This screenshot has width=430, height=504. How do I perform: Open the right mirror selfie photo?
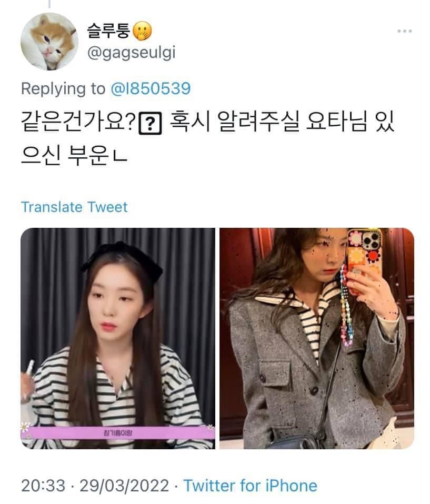click(317, 338)
